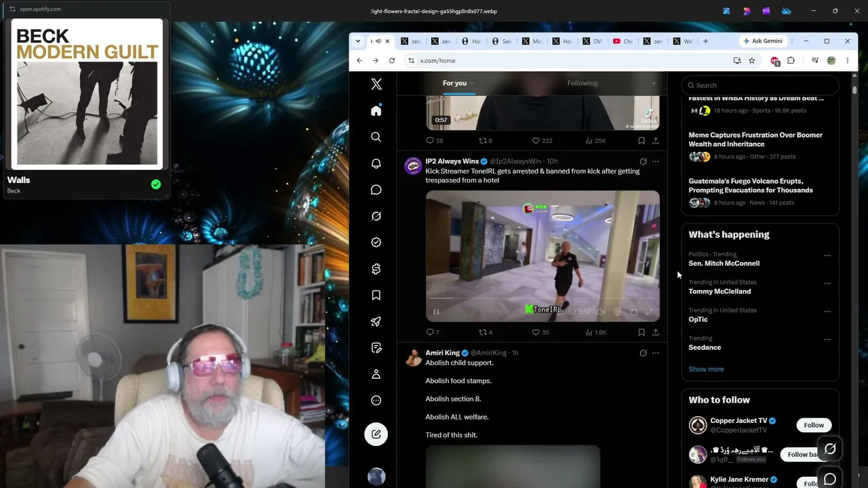The height and width of the screenshot is (488, 868).
Task: Repost the post with 8 reposts
Action: click(x=486, y=141)
